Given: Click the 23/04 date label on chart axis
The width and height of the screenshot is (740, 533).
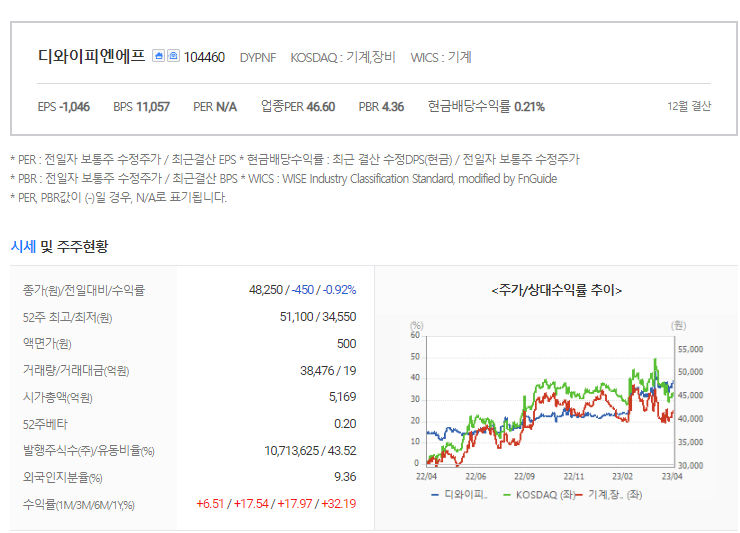Looking at the screenshot, I should [x=672, y=476].
